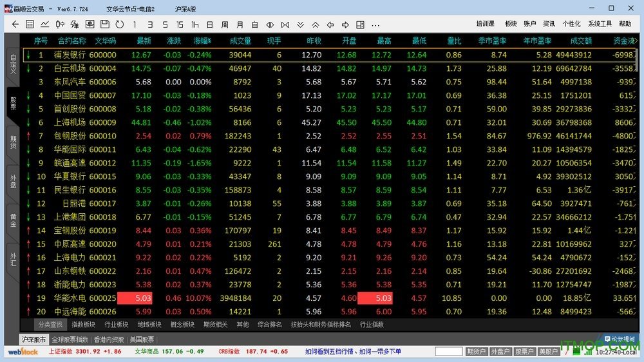Open the 板块 sector menu
This screenshot has height=362, width=644.
pos(511,24)
